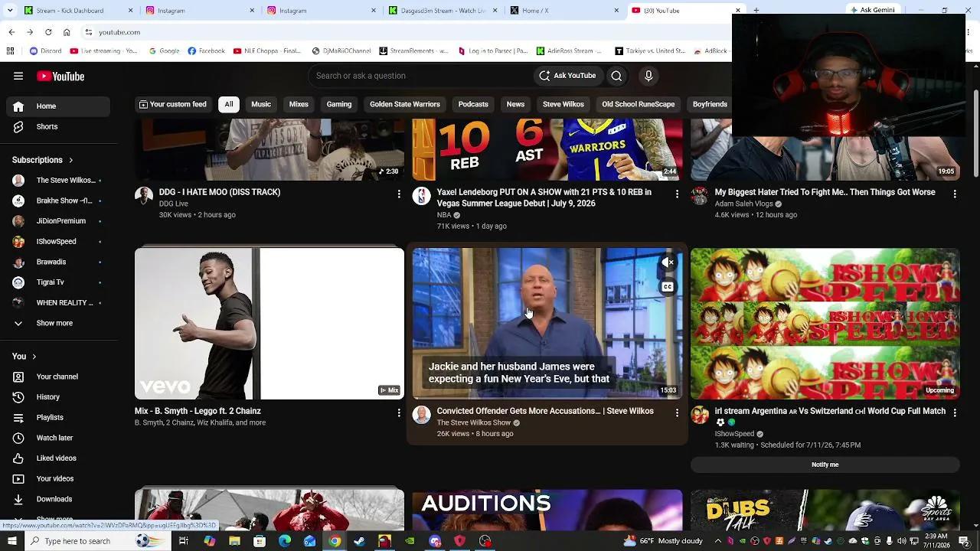Open Windows Start menu
This screenshot has height=551, width=980.
pyautogui.click(x=11, y=541)
